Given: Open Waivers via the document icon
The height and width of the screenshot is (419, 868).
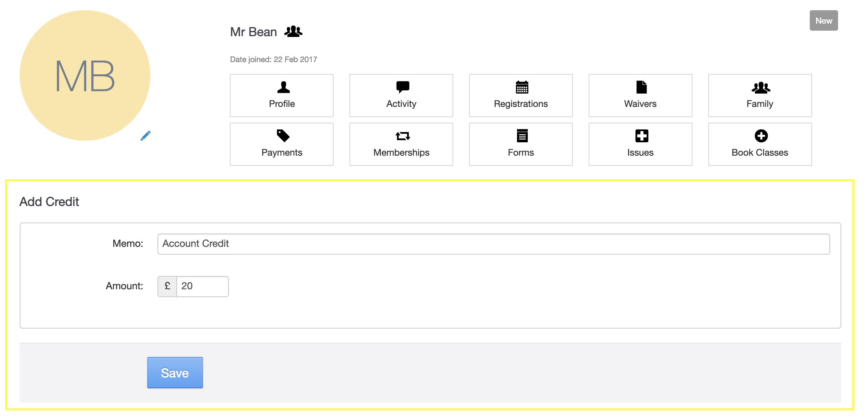Looking at the screenshot, I should 641,87.
